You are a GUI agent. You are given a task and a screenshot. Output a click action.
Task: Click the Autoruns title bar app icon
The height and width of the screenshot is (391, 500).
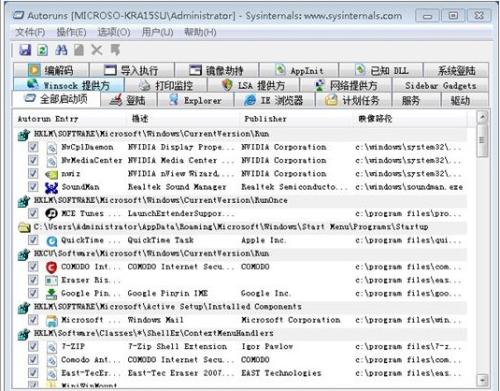pyautogui.click(x=18, y=15)
